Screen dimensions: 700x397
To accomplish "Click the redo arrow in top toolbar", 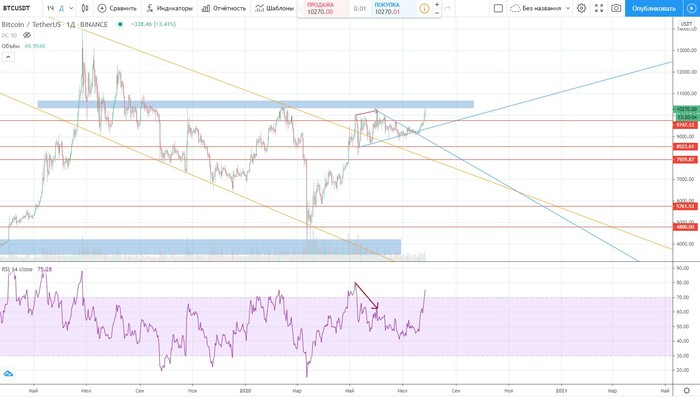I will point(447,8).
